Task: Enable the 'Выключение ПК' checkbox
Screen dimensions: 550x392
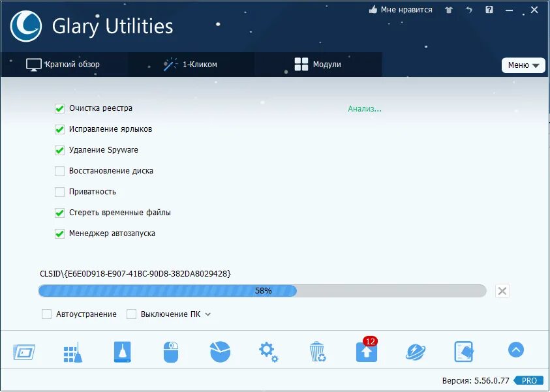Action: [x=131, y=314]
